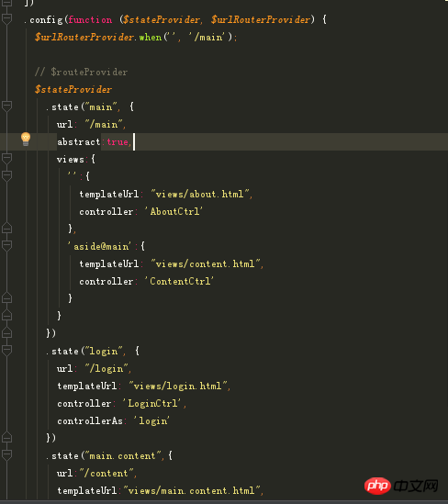448x504 pixels.
Task: Click fold end marker after login state
Action: pos(6,437)
